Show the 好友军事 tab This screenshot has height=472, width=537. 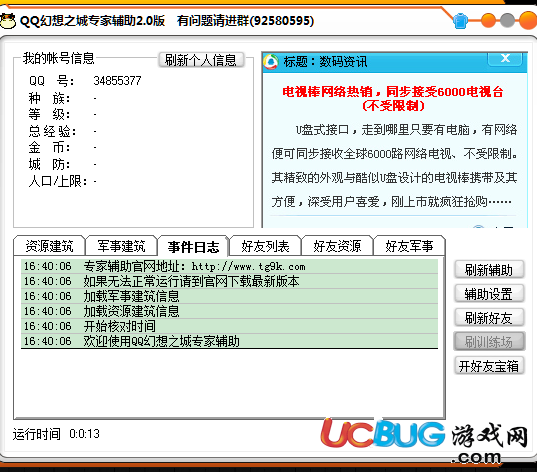coord(409,246)
